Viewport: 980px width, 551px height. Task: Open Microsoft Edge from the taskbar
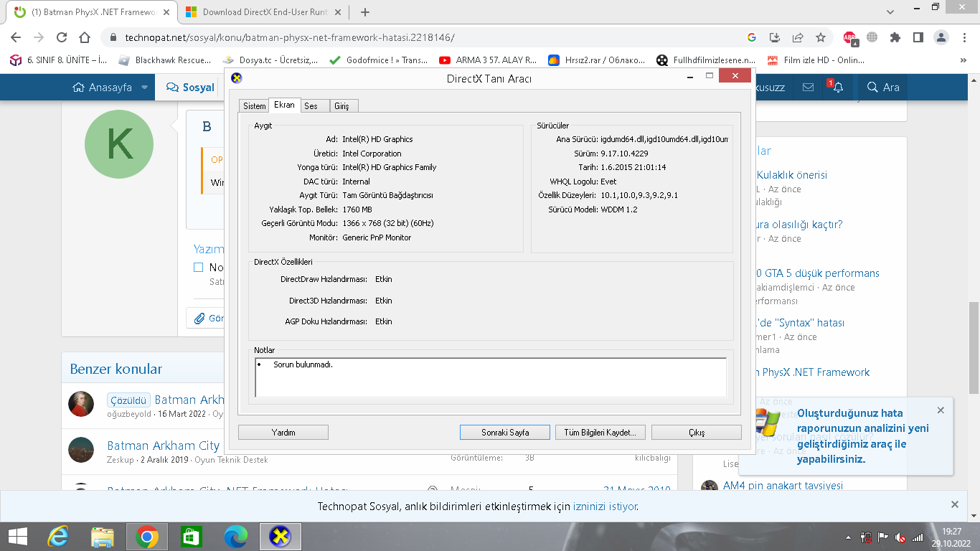(236, 536)
